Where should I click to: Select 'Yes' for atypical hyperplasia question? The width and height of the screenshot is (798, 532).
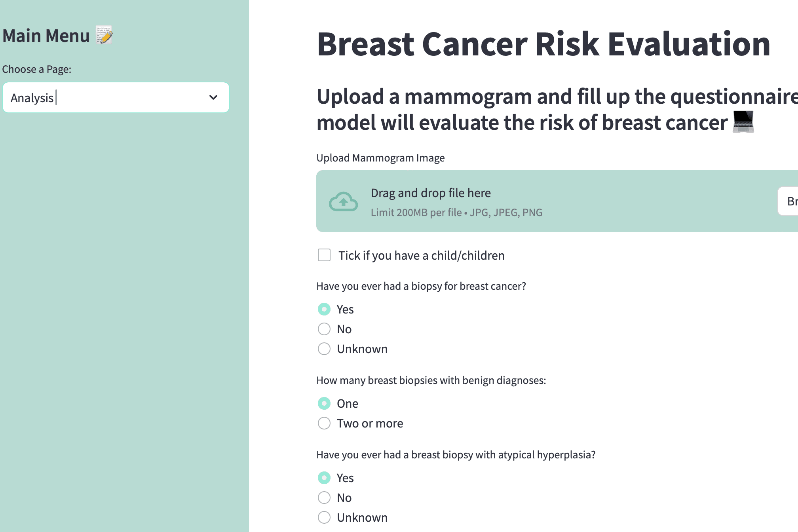click(x=324, y=478)
